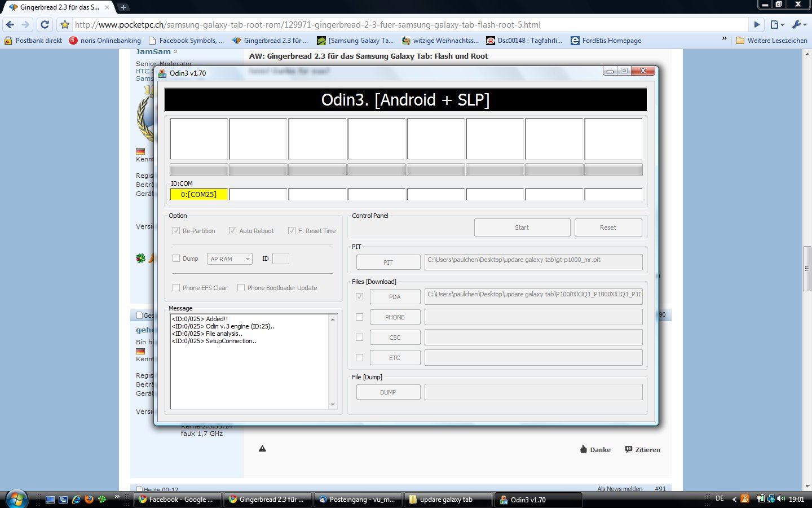The height and width of the screenshot is (508, 812).
Task: Click the Reset button in Odin3
Action: (608, 227)
